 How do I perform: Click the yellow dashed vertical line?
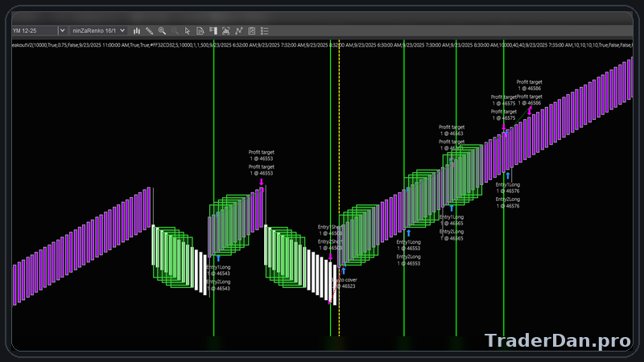click(x=339, y=189)
